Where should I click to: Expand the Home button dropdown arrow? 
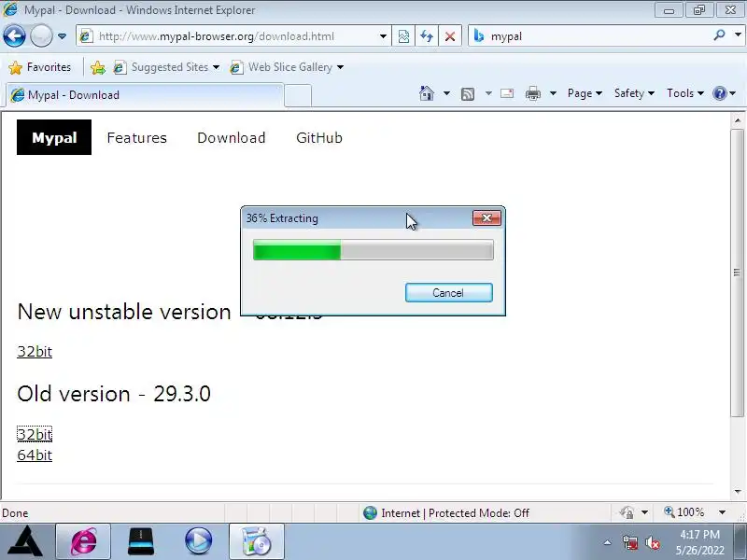tap(446, 93)
